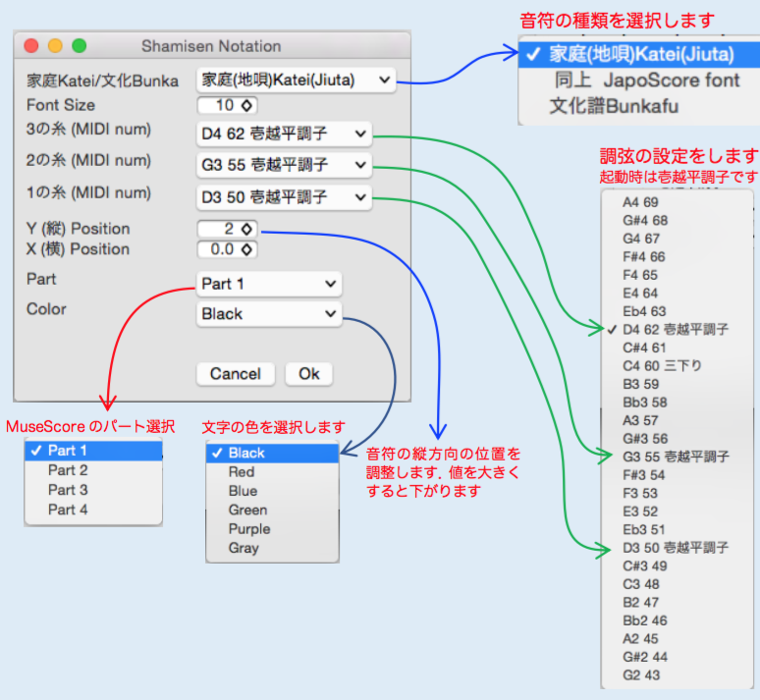Confirm with the Ok button
This screenshot has width=760, height=700.
click(309, 374)
